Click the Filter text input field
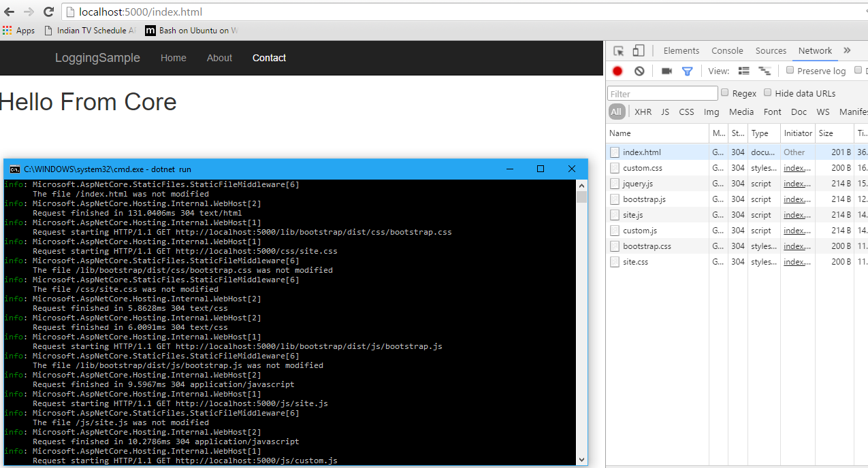868x468 pixels. click(662, 94)
